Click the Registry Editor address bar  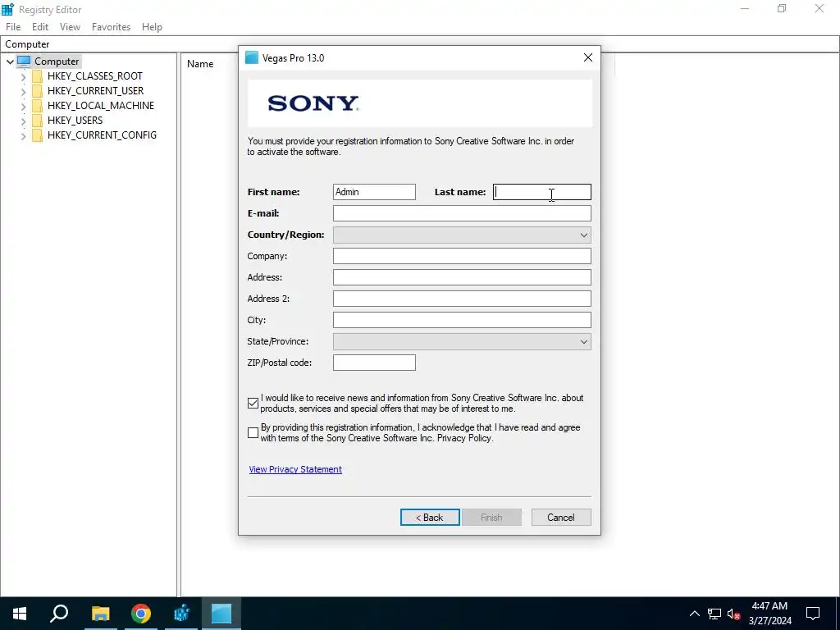420,44
